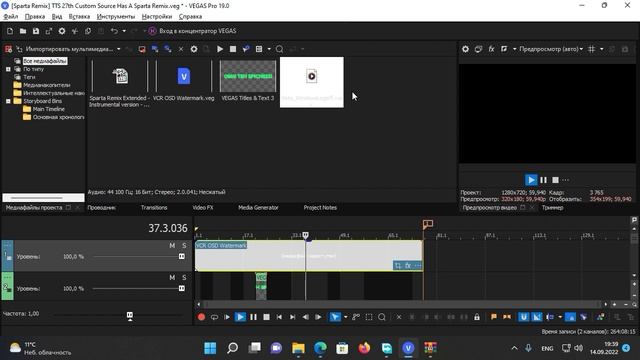640x360 pixels.
Task: Open the "Настройки" menu
Action: pos(157,17)
